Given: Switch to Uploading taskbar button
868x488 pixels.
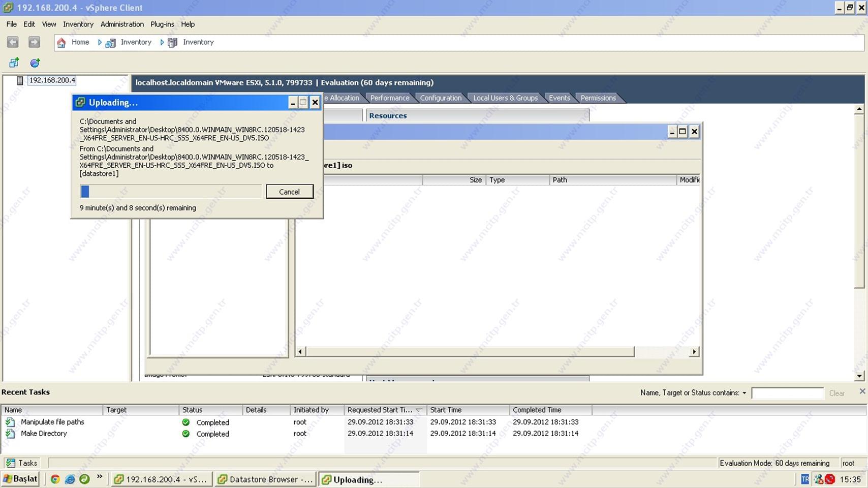Looking at the screenshot, I should click(369, 479).
